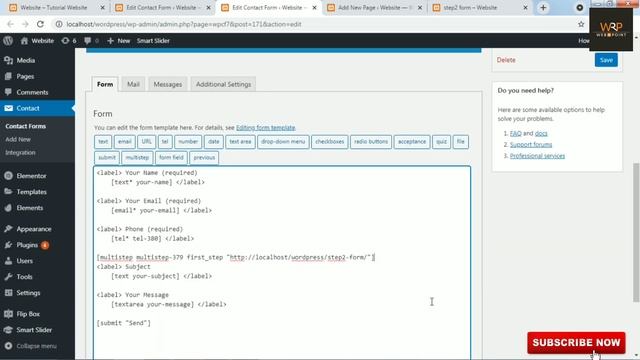Save the contact form
Viewport: 640px width, 360px height.
click(x=606, y=60)
